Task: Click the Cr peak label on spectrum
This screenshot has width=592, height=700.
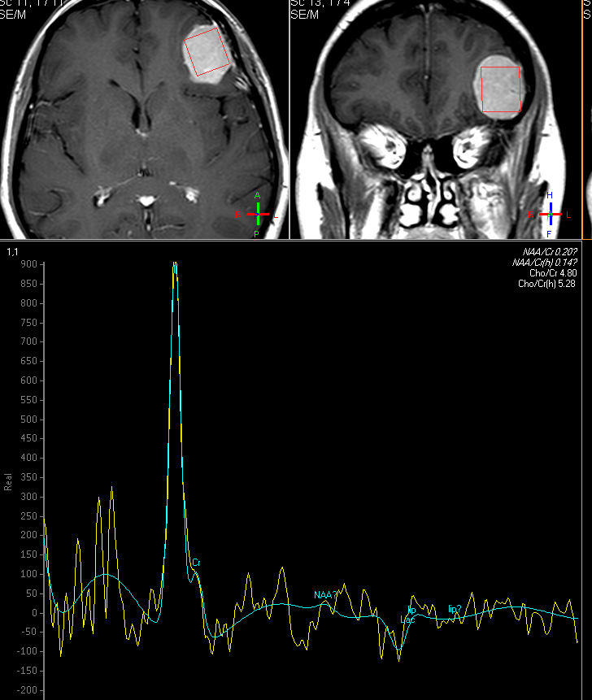Action: pyautogui.click(x=195, y=563)
